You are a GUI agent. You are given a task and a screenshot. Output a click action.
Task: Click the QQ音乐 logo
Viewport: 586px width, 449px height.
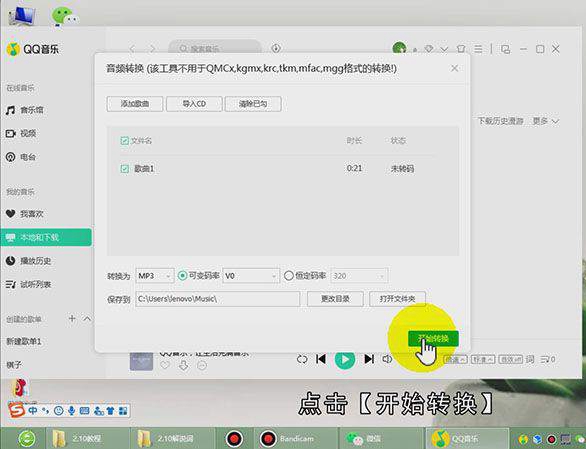[33, 49]
